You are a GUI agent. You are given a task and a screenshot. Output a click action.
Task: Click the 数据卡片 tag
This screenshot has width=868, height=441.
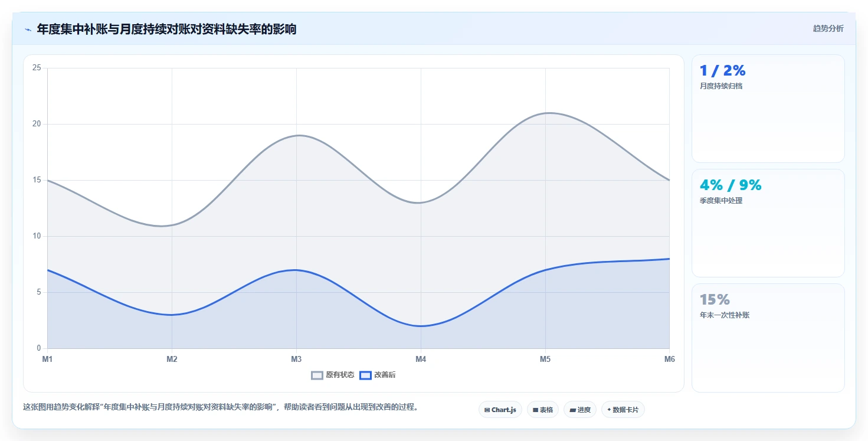(623, 410)
